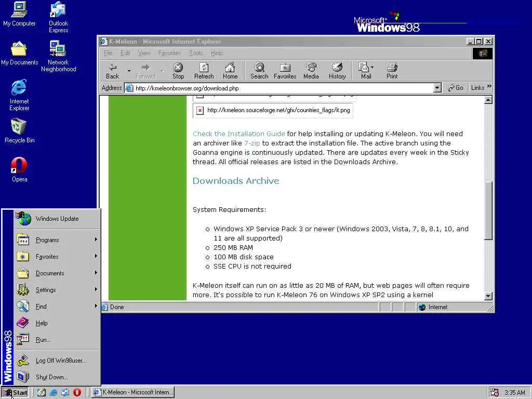Expand the Find submenu

[57, 307]
